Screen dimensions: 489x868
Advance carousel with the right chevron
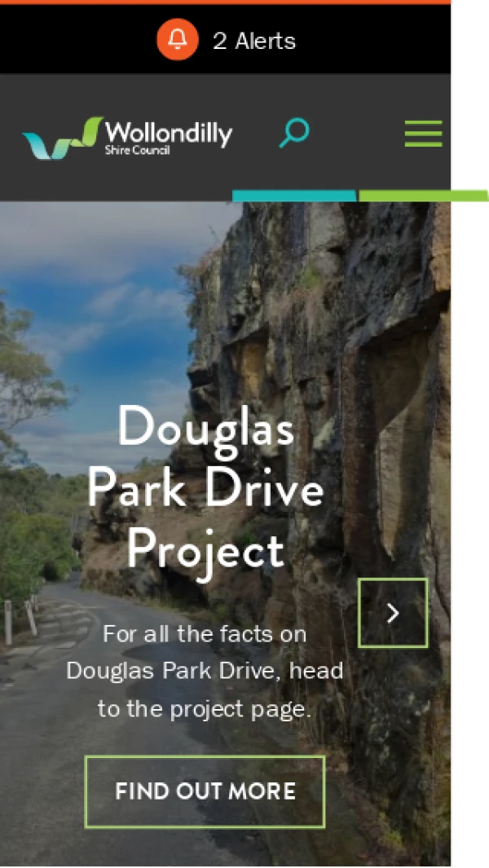[x=393, y=613]
